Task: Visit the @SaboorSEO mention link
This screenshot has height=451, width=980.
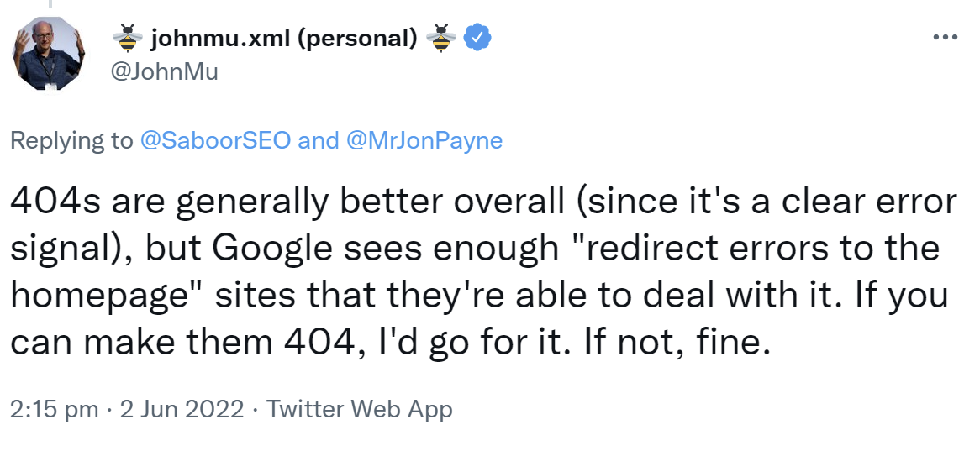Action: (215, 140)
